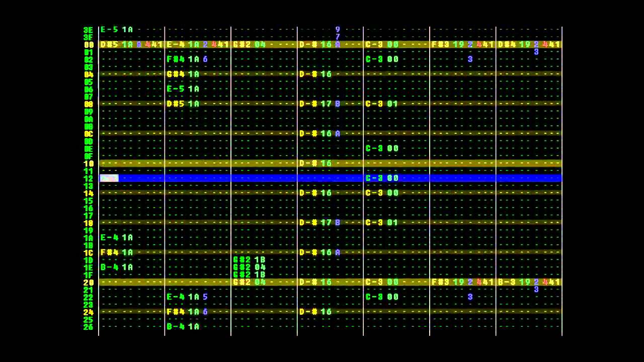Select the D-# 16 note on row 04
This screenshot has height=362, width=644.
[315, 74]
